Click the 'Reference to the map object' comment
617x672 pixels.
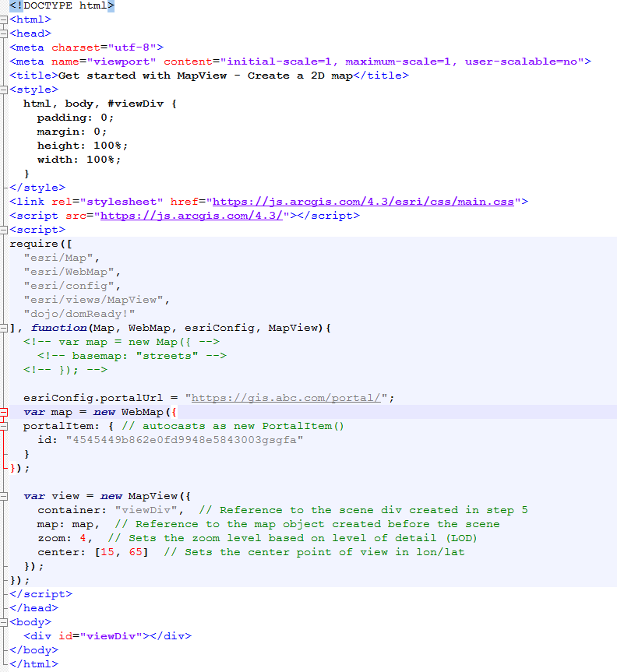230,524
